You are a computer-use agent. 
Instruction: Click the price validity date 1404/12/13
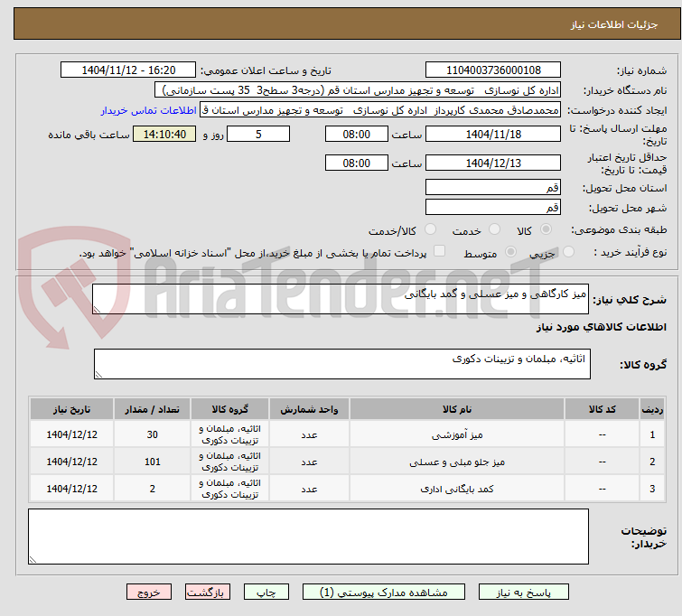click(x=493, y=163)
